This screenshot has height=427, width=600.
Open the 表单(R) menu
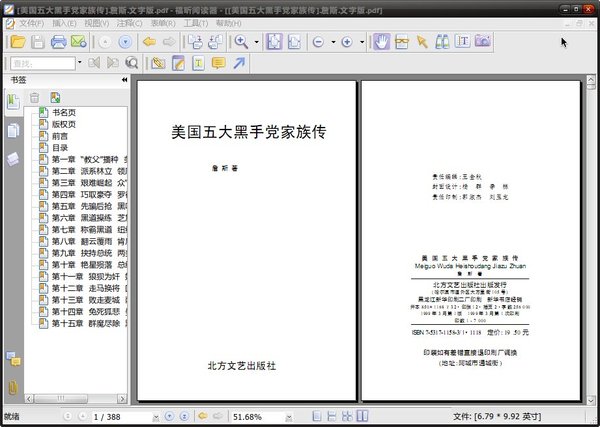(x=163, y=23)
